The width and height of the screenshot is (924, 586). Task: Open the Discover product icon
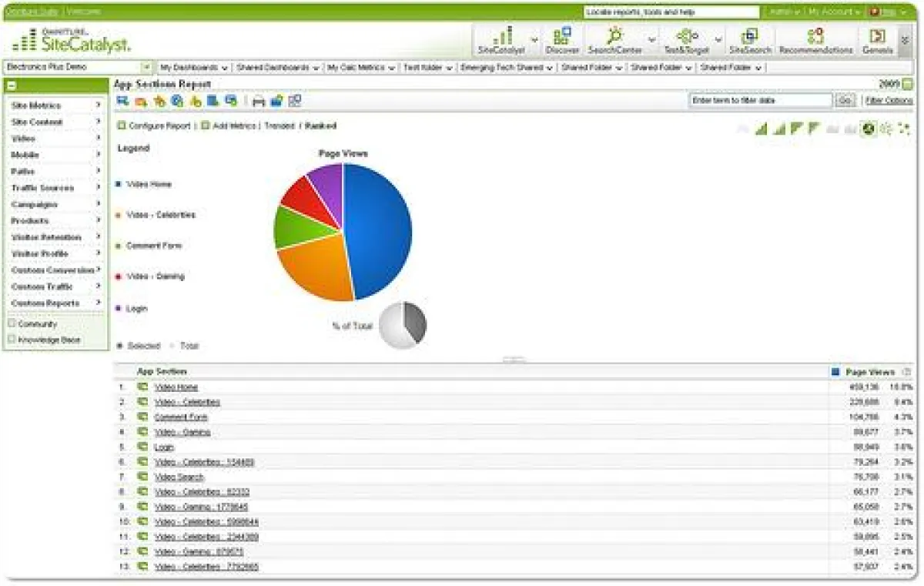[561, 40]
